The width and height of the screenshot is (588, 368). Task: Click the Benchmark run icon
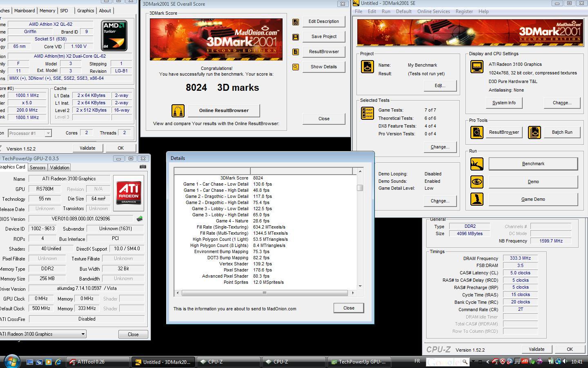(477, 164)
